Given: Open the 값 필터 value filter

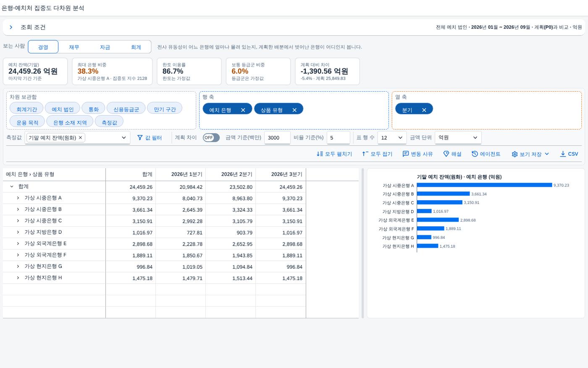Looking at the screenshot, I should point(150,138).
